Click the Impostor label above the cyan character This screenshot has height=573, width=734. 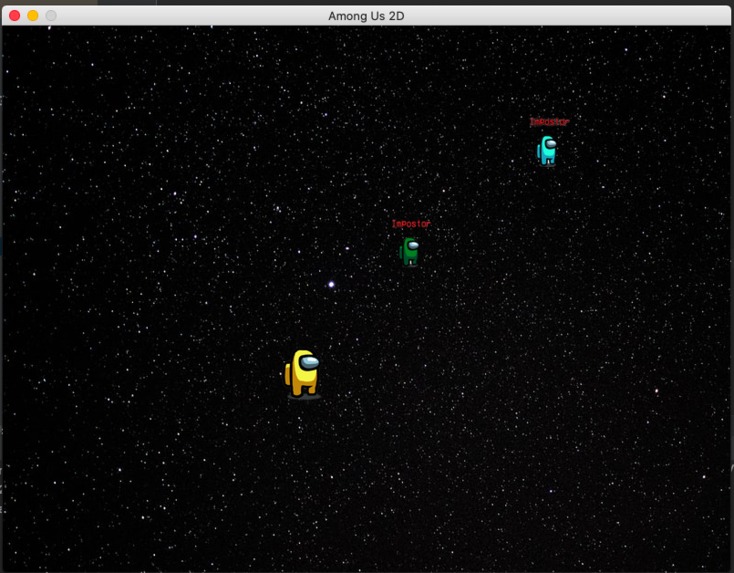click(x=549, y=122)
